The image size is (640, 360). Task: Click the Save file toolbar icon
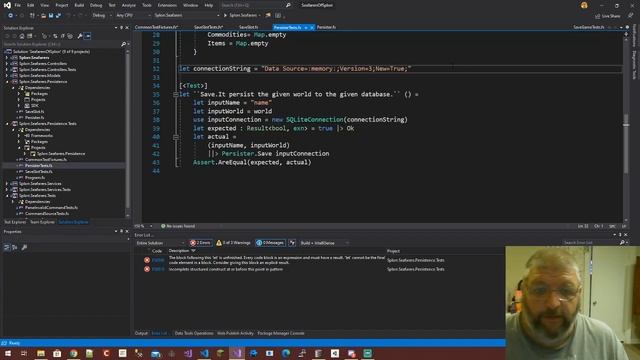click(51, 16)
